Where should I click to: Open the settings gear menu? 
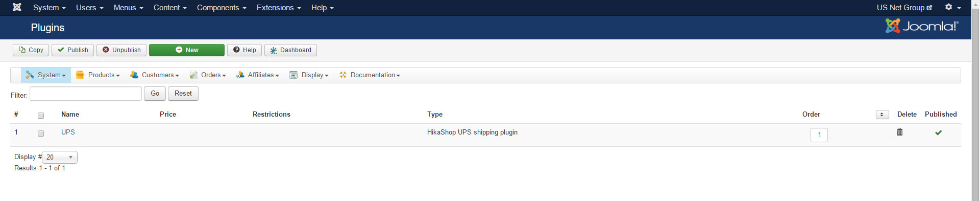click(952, 7)
